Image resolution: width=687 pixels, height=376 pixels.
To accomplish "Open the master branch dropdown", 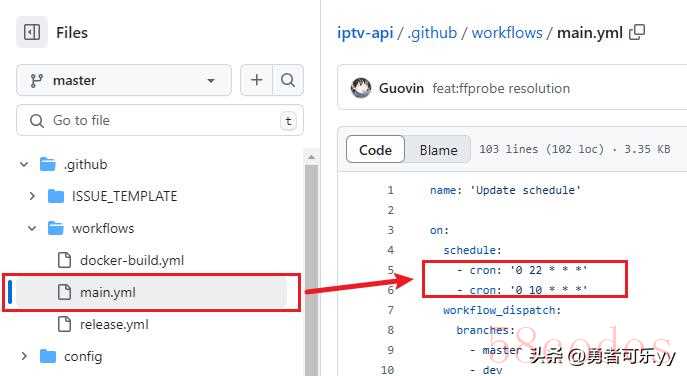I will pyautogui.click(x=124, y=80).
